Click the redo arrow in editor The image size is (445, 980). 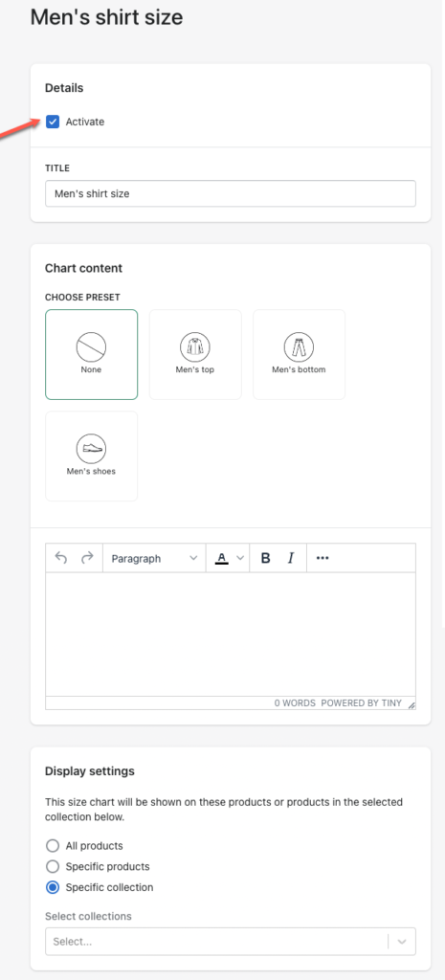(87, 558)
